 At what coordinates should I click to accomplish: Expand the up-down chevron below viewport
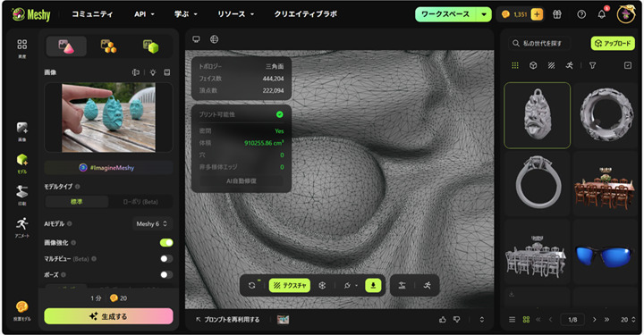[x=482, y=320]
